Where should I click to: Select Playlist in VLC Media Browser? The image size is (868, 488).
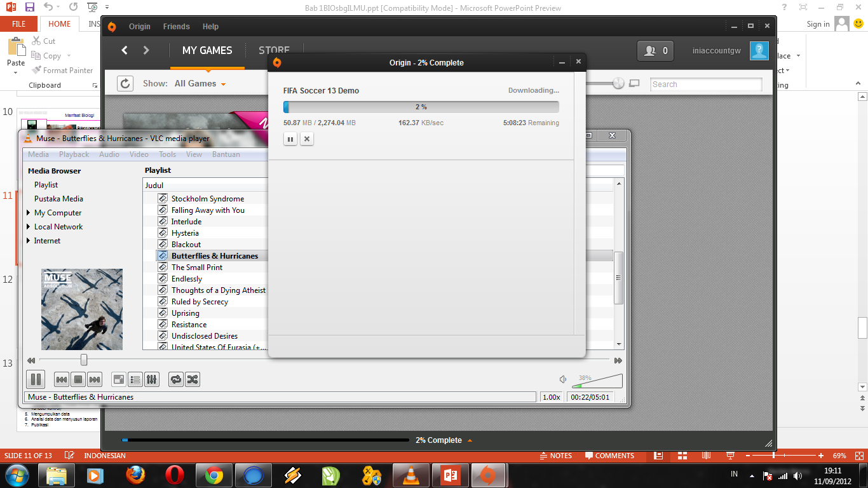coord(46,185)
